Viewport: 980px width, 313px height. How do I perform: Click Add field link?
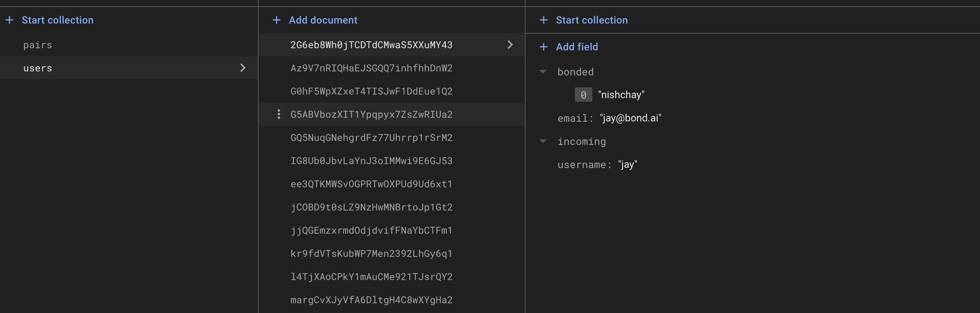point(577,47)
